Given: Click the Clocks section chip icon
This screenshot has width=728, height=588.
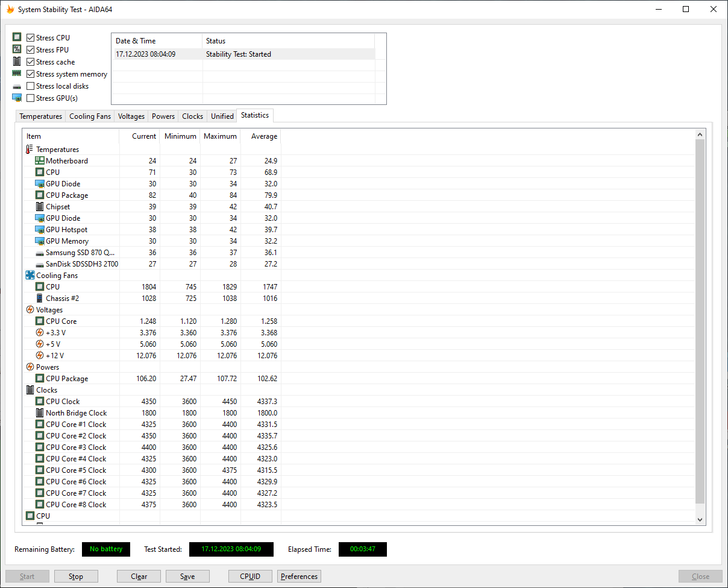Looking at the screenshot, I should click(x=30, y=390).
